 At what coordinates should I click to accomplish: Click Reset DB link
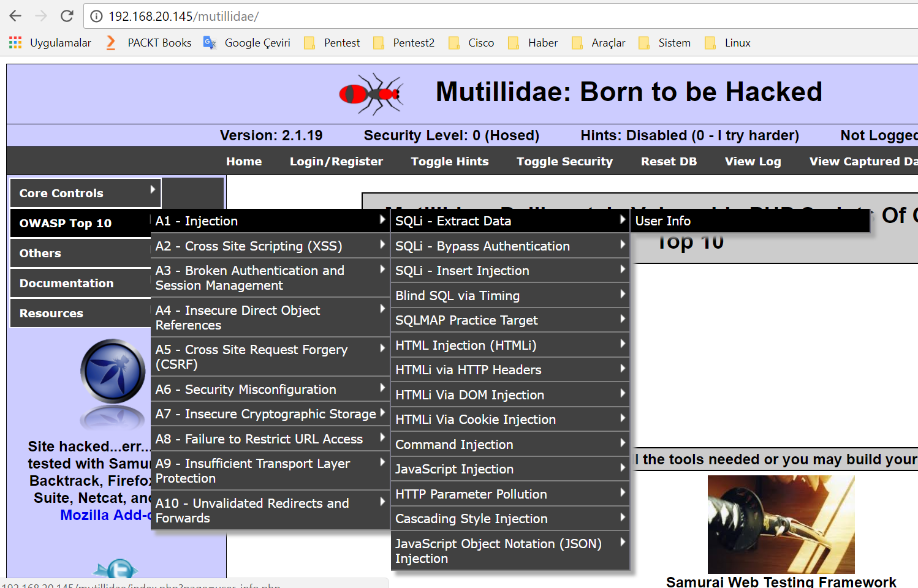tap(669, 161)
